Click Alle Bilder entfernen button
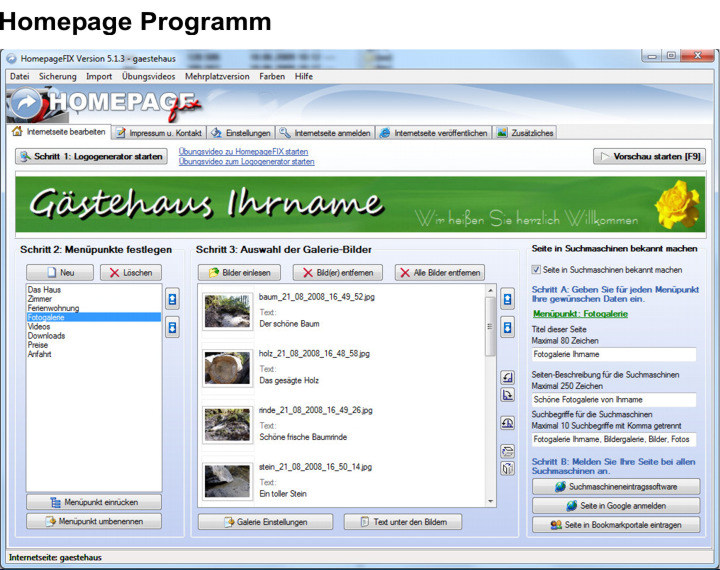720x570 pixels. [439, 273]
